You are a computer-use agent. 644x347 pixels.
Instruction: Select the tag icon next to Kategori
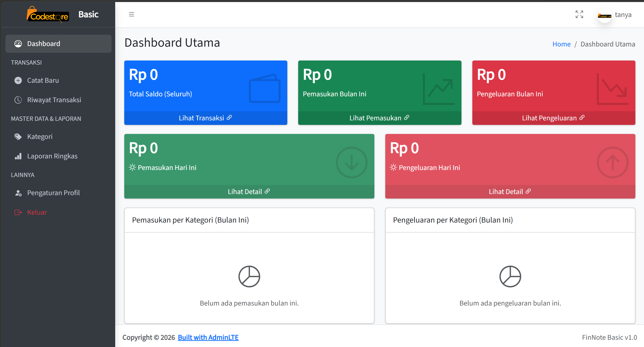click(x=18, y=136)
